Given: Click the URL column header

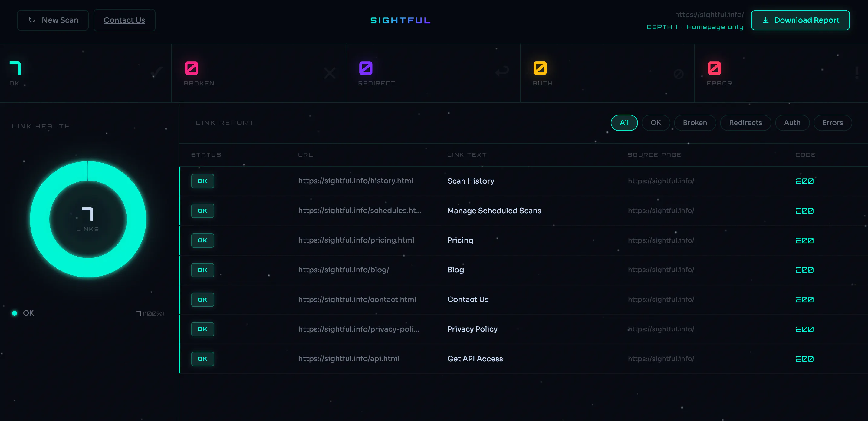Looking at the screenshot, I should pos(306,155).
